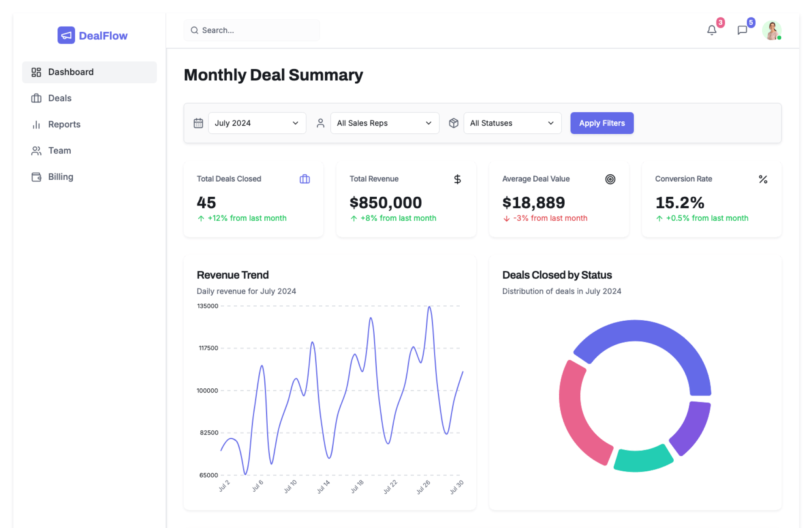Open the Reports sidebar item
Image resolution: width=812 pixels, height=528 pixels.
pyautogui.click(x=64, y=124)
